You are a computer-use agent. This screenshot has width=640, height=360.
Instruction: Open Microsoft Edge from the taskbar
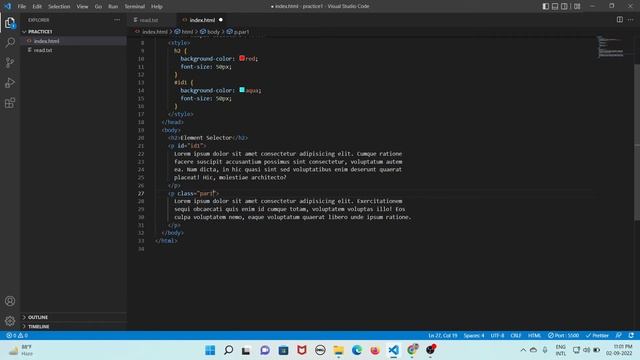click(x=357, y=350)
